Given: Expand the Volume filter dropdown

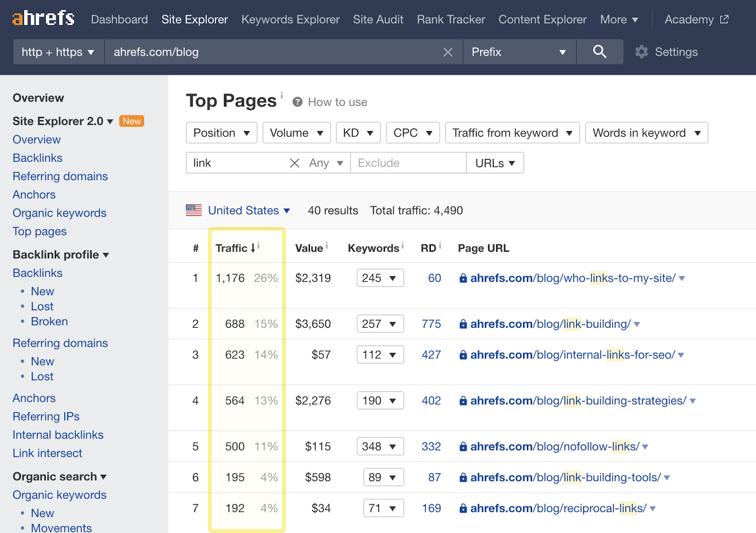Looking at the screenshot, I should 296,133.
